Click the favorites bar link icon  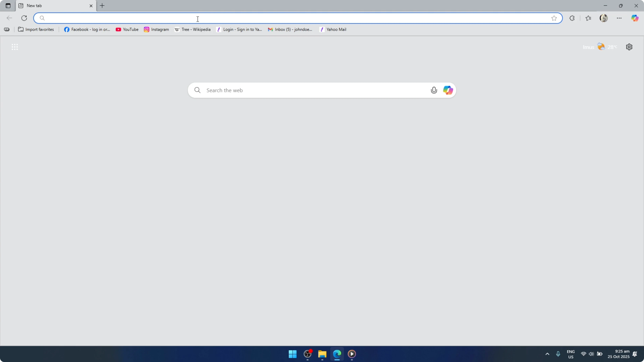pos(7,30)
